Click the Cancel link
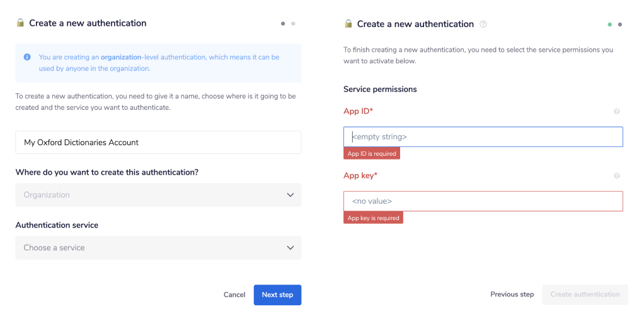 pos(234,295)
